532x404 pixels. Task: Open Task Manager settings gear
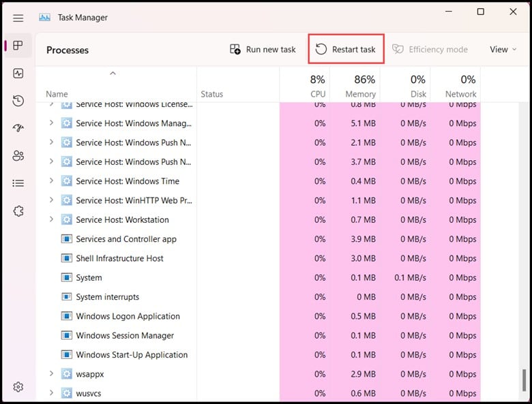click(18, 387)
